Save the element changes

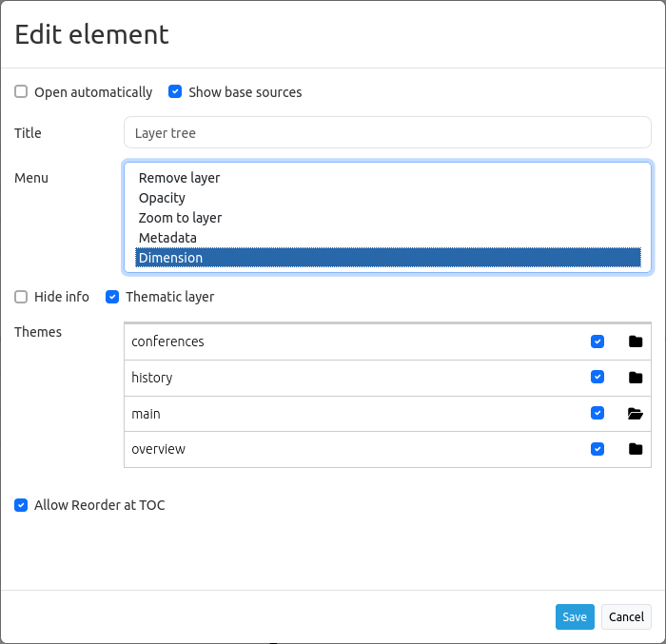575,616
